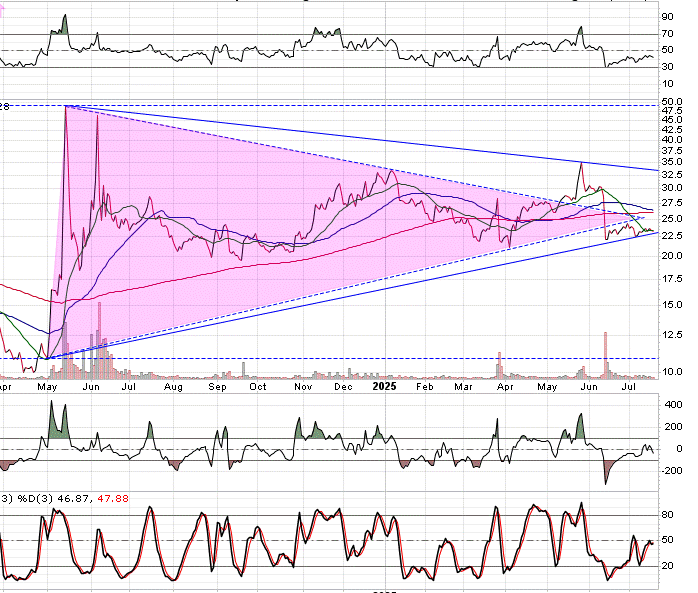Click the 37.5 price axis label
Image resolution: width=698 pixels, height=593 pixels.
[672, 150]
